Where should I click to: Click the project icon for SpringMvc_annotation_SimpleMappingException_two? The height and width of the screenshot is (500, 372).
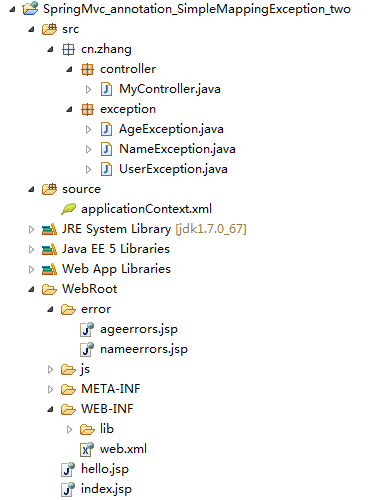coord(30,9)
